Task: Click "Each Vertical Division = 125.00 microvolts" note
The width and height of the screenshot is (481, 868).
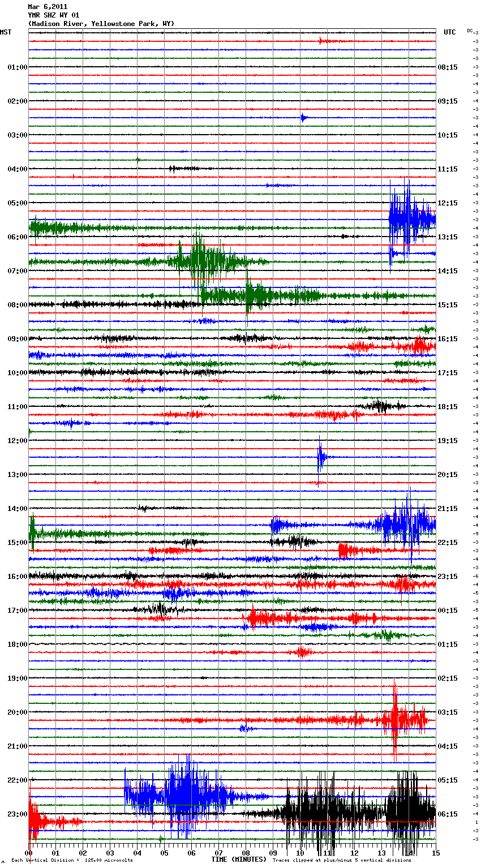Action: click(72, 861)
